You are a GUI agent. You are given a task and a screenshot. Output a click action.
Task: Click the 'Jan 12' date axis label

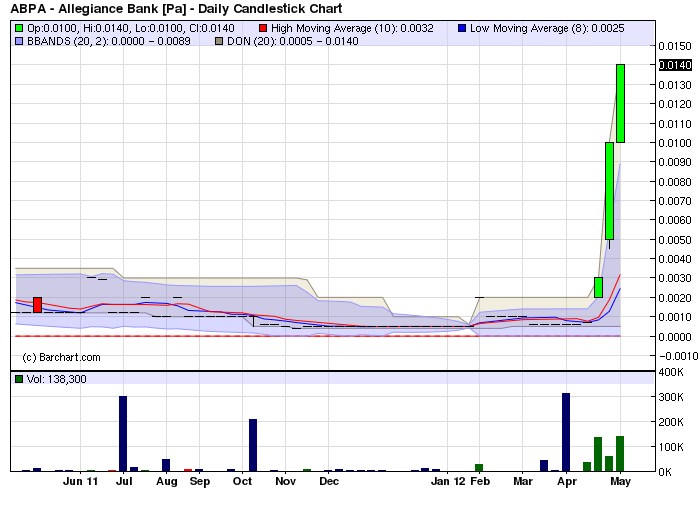click(x=448, y=482)
